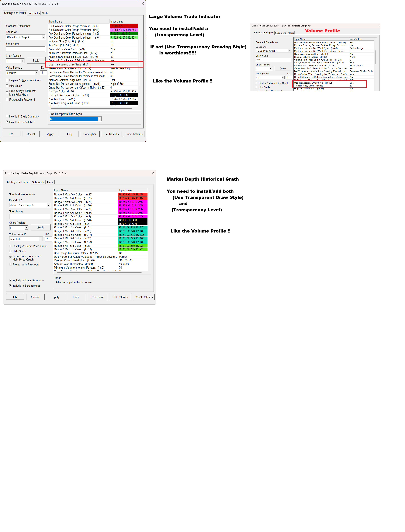Select Bid Dominant Color Range Minimum red swatch

point(123,26)
